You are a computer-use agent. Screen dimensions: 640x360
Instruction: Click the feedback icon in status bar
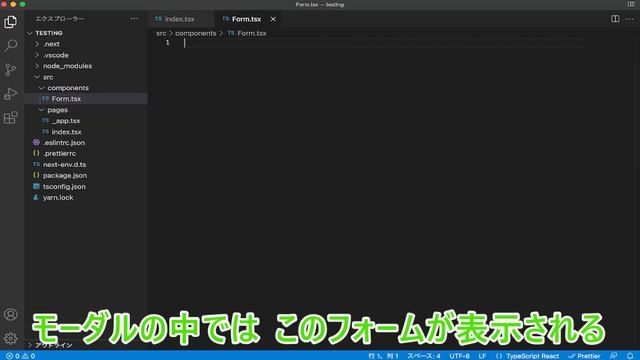pyautogui.click(x=613, y=356)
